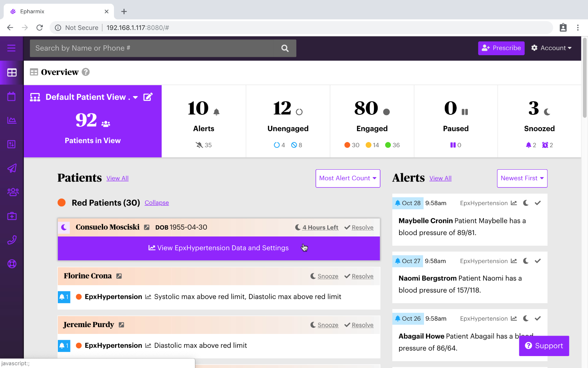Snooze the Oct 28 alert with moon icon
Image resolution: width=588 pixels, height=368 pixels.
526,203
